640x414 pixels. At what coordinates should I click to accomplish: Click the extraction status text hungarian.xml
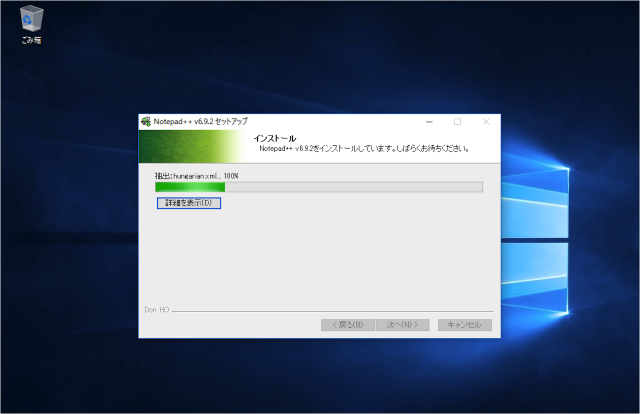[x=196, y=176]
